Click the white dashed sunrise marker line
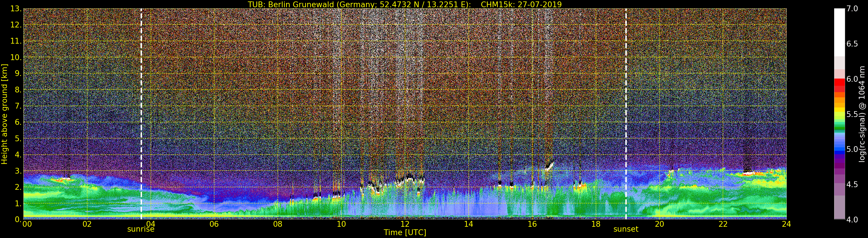 tap(141, 114)
